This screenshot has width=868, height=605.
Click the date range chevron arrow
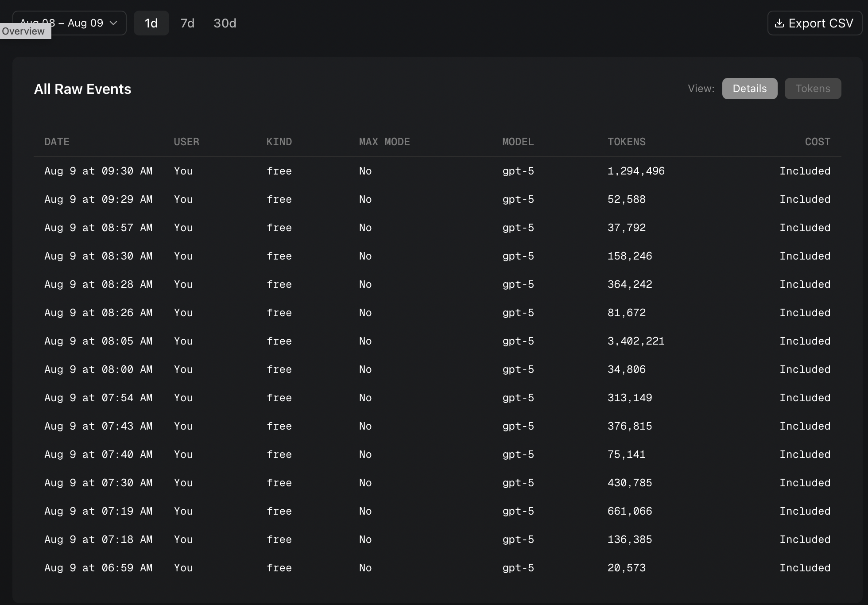[x=113, y=23]
